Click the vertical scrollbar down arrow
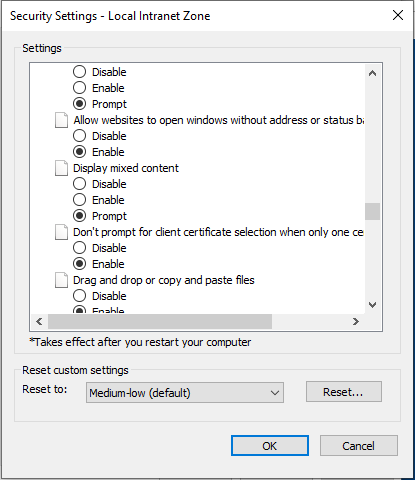 (x=373, y=304)
